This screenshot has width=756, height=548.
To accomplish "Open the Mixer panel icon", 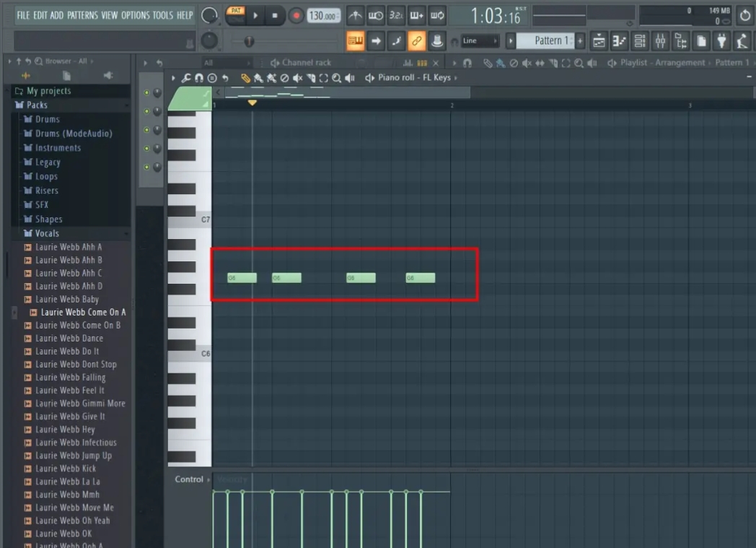I will [658, 41].
